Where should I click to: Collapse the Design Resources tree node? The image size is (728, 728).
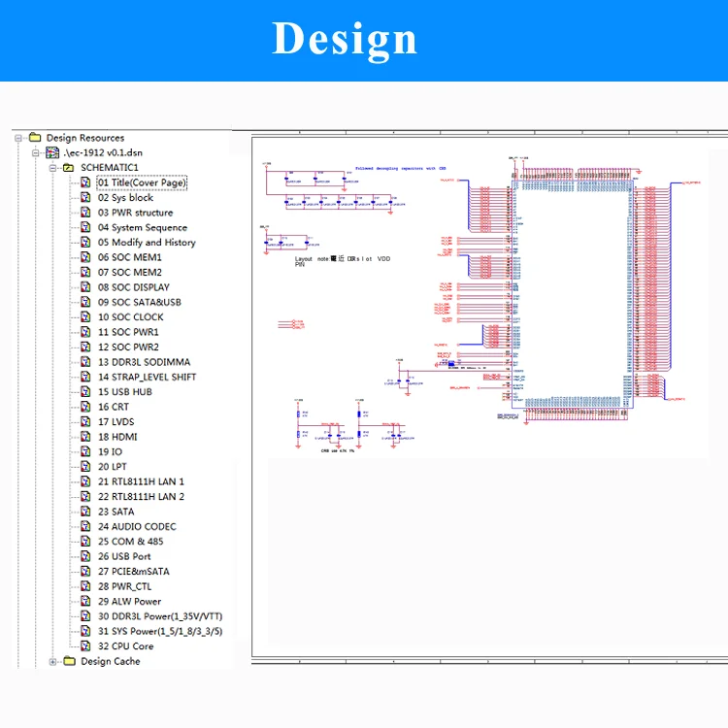coord(18,138)
